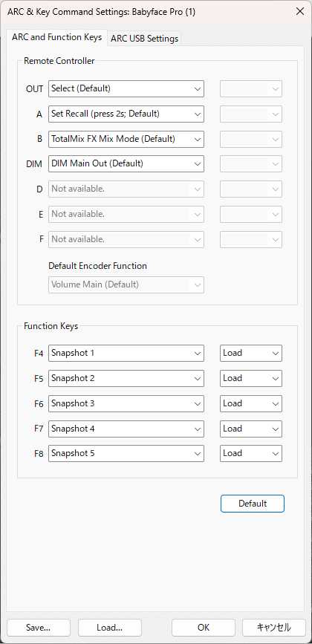Select the ARC and Function Keys tab
The height and width of the screenshot is (644, 312).
pos(57,37)
